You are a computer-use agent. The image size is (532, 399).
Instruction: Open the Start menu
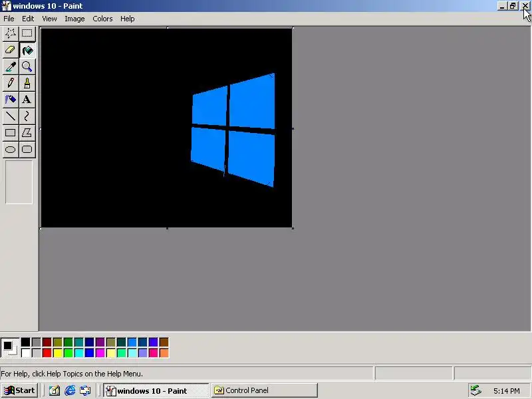(20, 390)
